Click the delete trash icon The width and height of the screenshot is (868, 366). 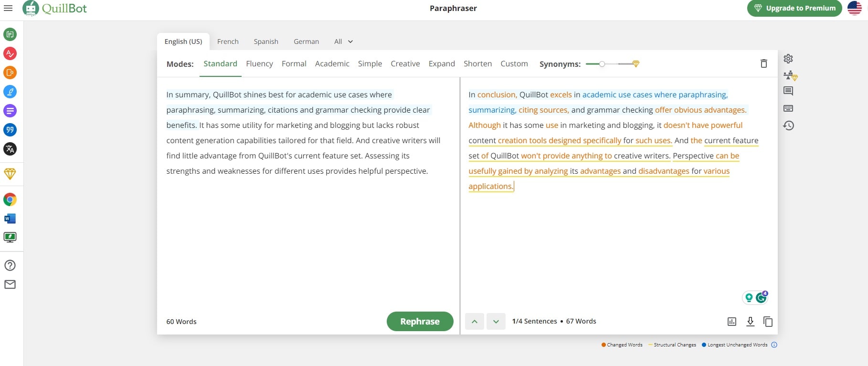(763, 63)
